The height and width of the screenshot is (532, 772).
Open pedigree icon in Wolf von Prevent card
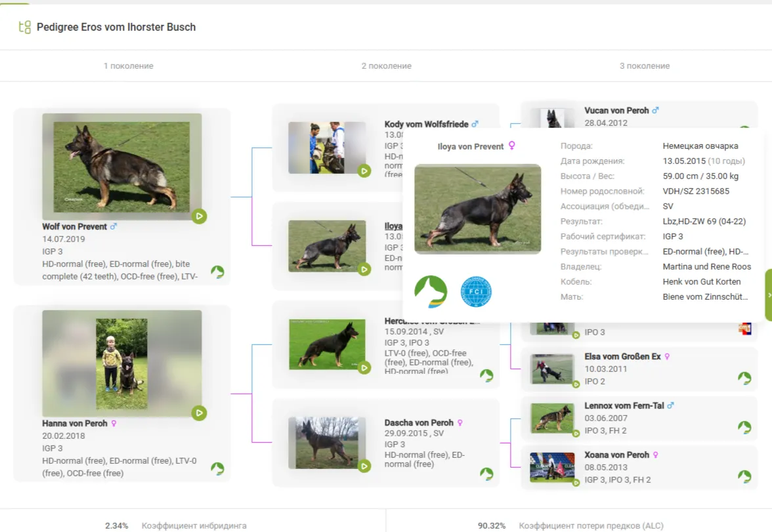click(x=217, y=272)
